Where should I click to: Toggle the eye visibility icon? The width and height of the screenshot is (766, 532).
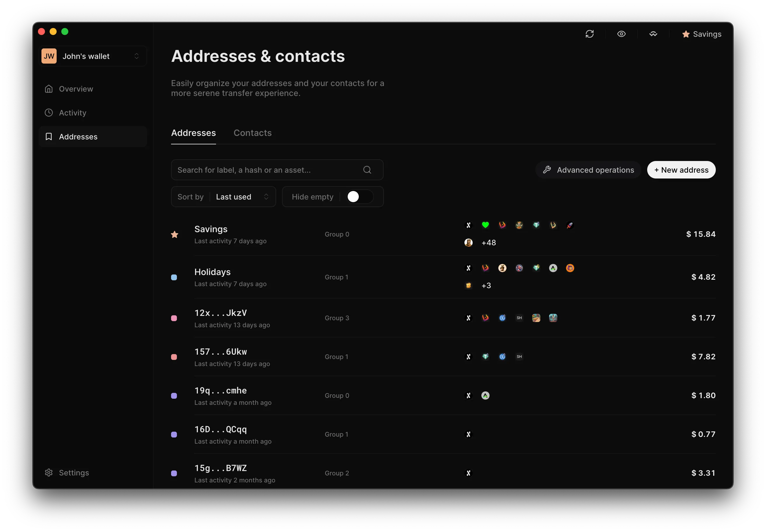pyautogui.click(x=621, y=34)
